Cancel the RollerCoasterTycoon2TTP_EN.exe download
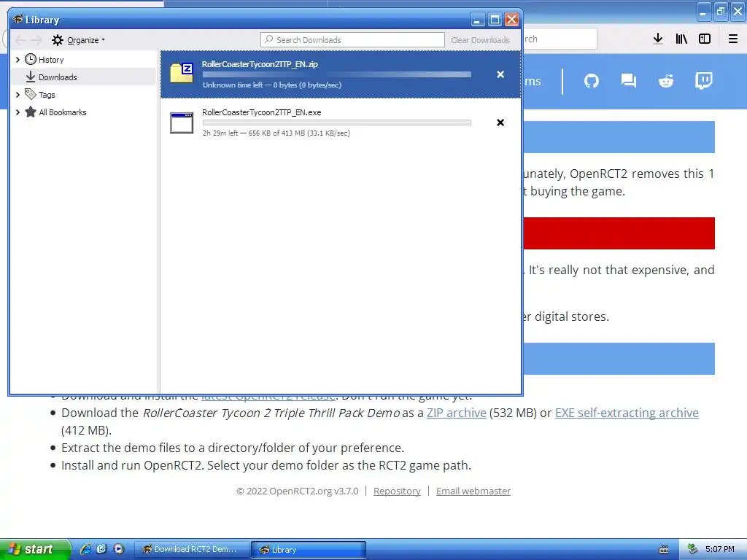 (x=500, y=122)
